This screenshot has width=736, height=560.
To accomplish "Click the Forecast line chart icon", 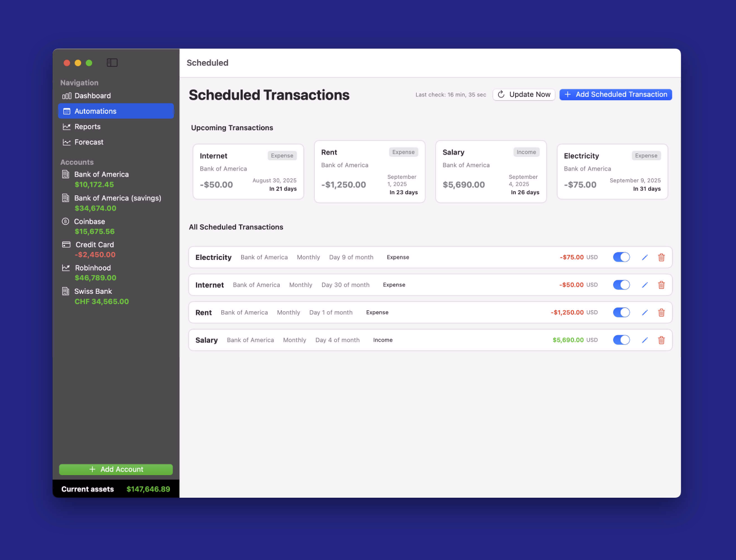I will 67,142.
